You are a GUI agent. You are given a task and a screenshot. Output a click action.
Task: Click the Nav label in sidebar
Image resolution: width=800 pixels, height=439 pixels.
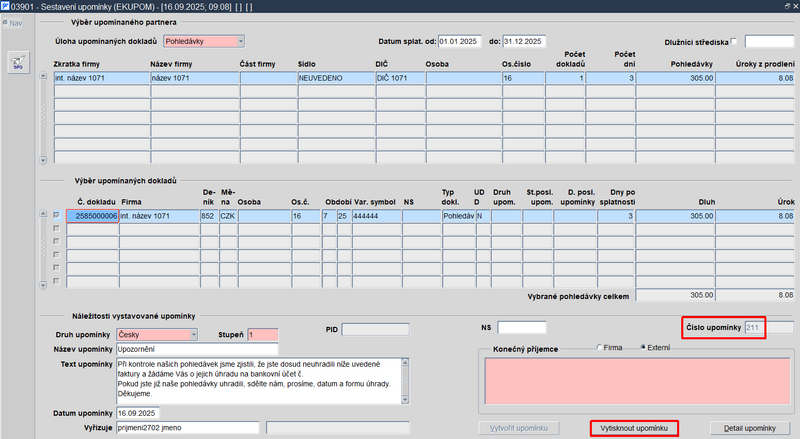coord(15,23)
